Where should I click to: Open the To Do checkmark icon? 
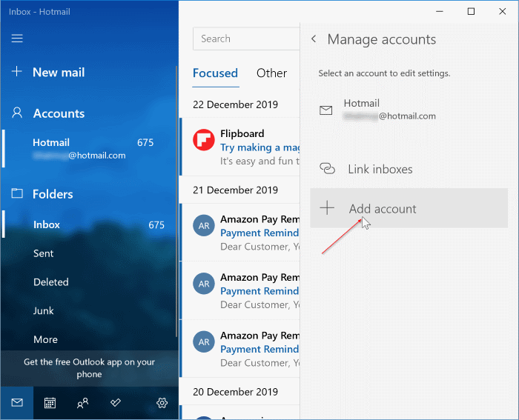(x=116, y=402)
